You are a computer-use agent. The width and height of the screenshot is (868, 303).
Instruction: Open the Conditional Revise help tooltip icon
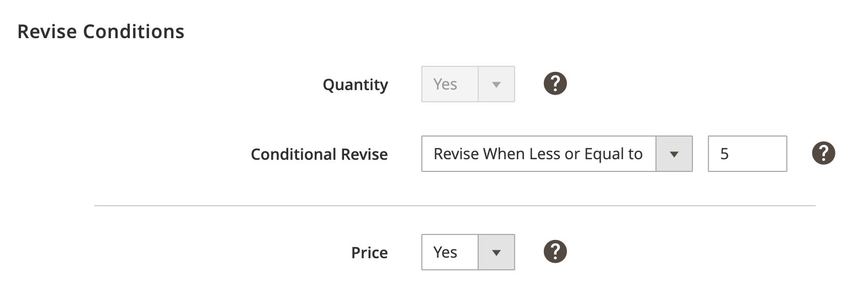[x=823, y=153]
